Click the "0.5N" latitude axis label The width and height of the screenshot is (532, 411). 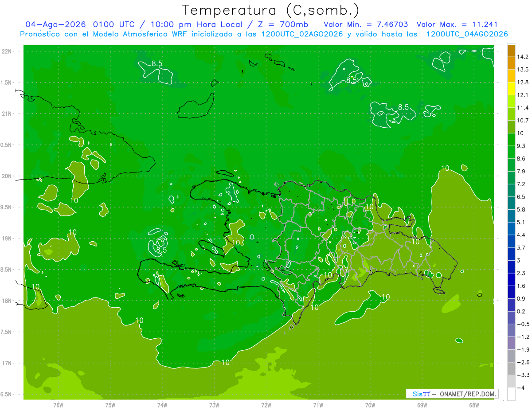7,145
